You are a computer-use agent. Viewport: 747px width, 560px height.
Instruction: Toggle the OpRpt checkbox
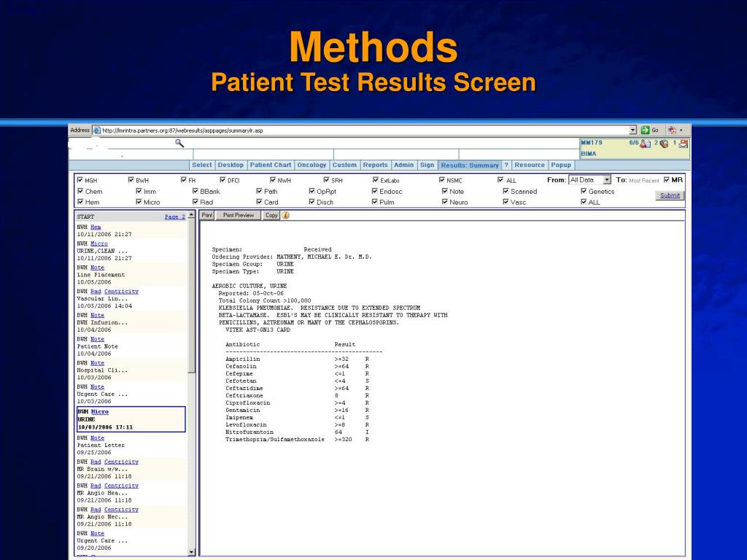pos(312,191)
